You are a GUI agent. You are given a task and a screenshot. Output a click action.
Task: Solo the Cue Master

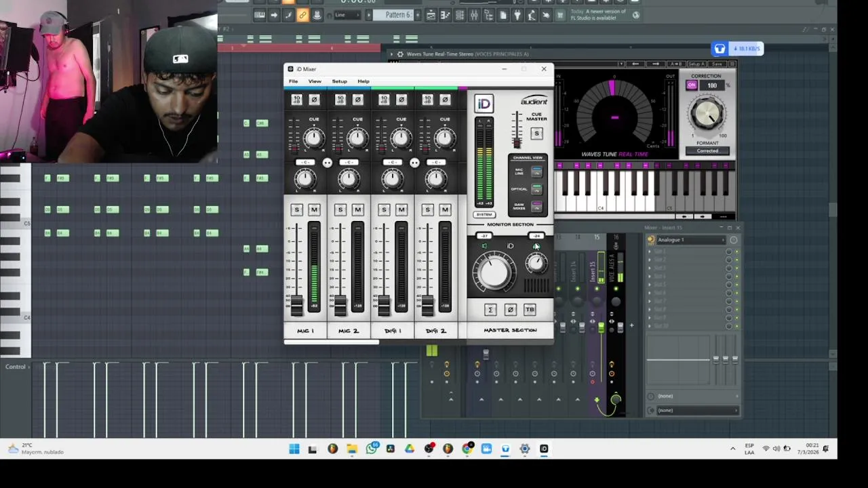click(x=536, y=134)
